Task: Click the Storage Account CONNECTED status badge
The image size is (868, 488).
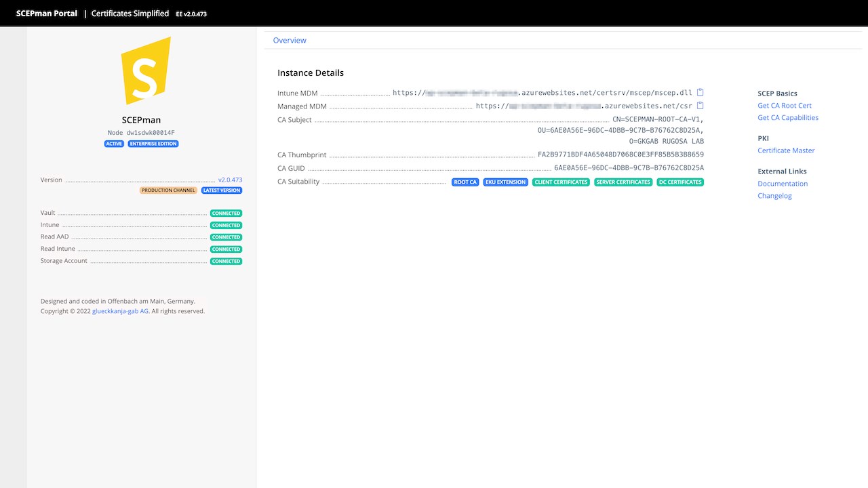Action: [x=226, y=262]
